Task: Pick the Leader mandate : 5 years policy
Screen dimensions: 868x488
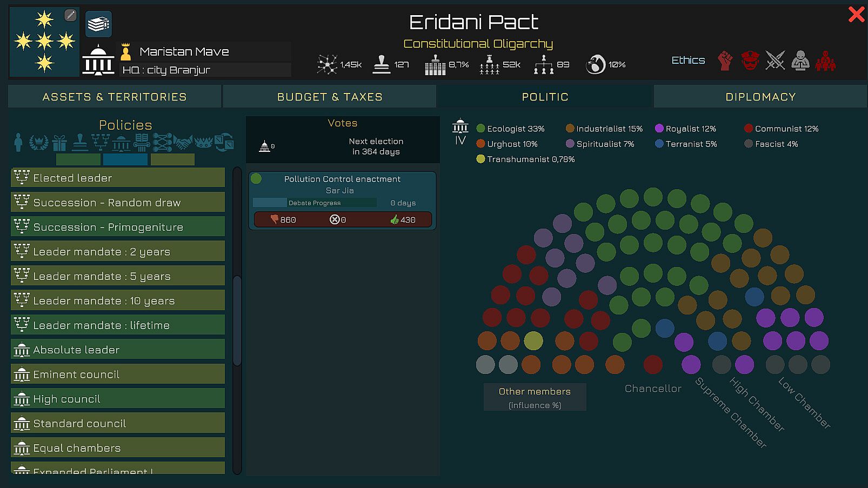Action: point(118,276)
